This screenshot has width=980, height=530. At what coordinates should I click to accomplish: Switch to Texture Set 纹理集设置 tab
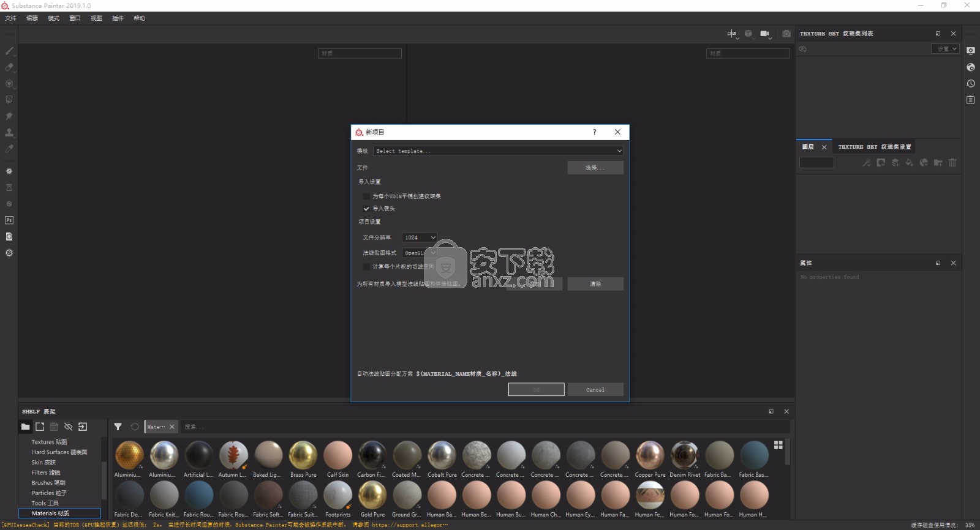(875, 147)
